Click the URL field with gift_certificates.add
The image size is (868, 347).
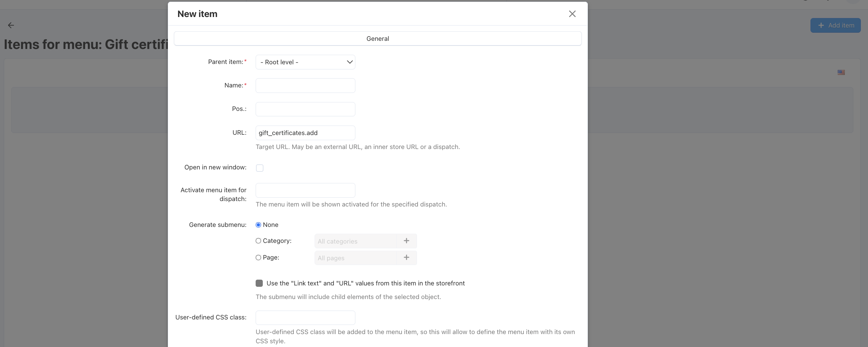[x=305, y=133]
